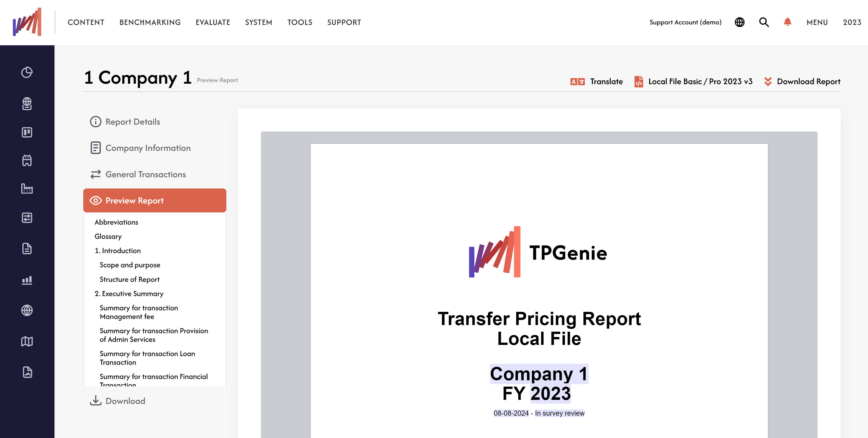Image resolution: width=868 pixels, height=438 pixels.
Task: Click the Translate language icon
Action: point(577,81)
